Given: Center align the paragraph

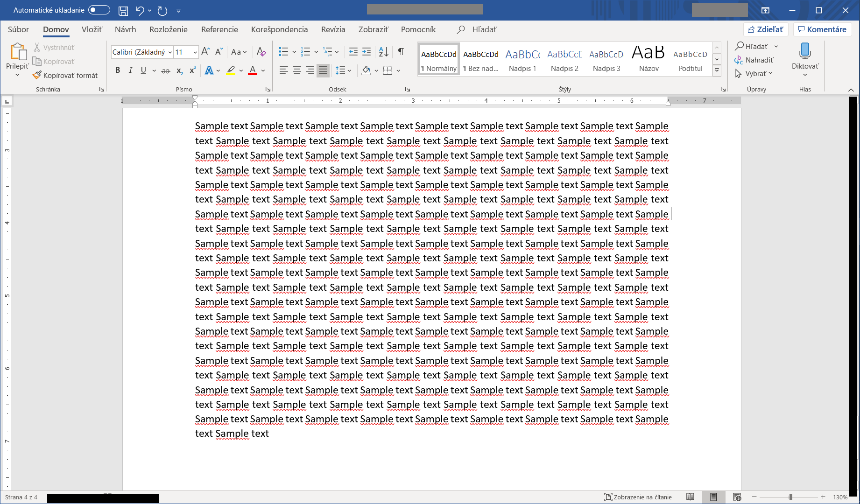Looking at the screenshot, I should tap(297, 70).
